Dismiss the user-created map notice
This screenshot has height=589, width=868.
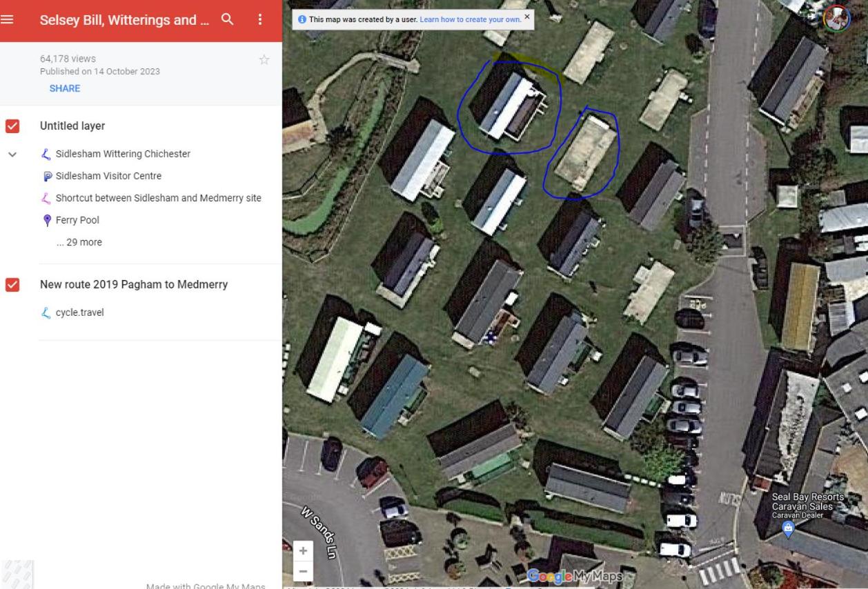[527, 16]
